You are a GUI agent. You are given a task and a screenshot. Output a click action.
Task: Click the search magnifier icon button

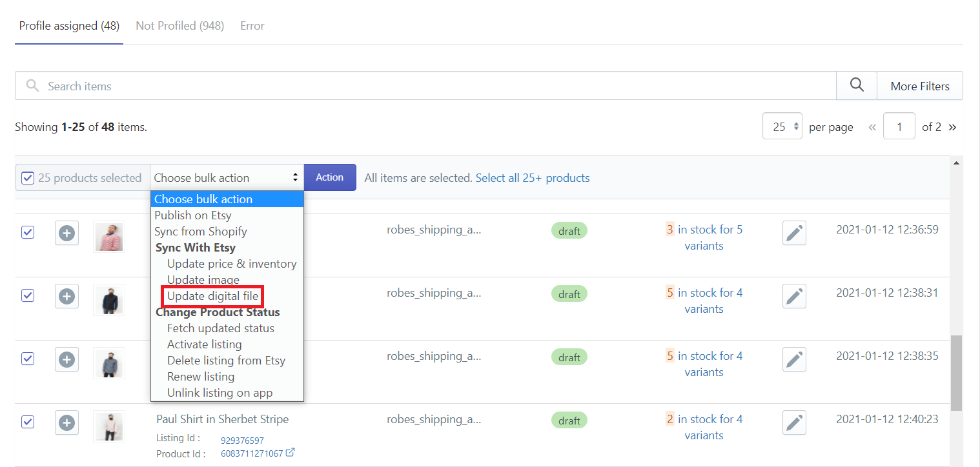click(856, 86)
